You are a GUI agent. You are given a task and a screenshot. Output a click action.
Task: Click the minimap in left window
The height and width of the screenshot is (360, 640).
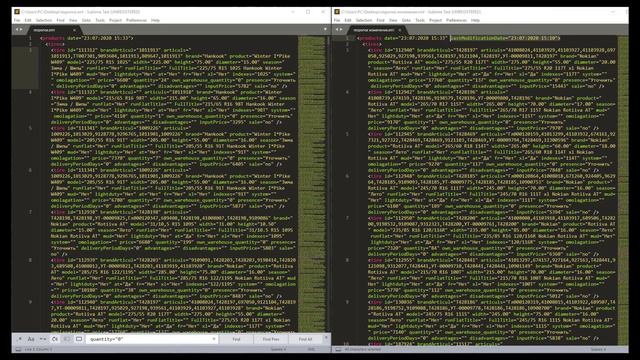[x=312, y=184]
